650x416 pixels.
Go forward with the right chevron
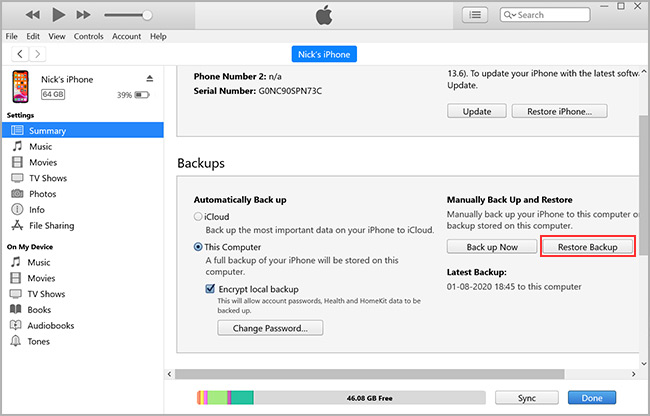pyautogui.click(x=38, y=54)
